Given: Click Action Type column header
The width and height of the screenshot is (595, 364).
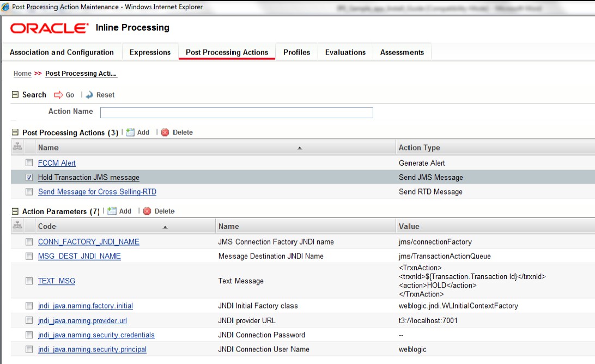Looking at the screenshot, I should pyautogui.click(x=420, y=148).
